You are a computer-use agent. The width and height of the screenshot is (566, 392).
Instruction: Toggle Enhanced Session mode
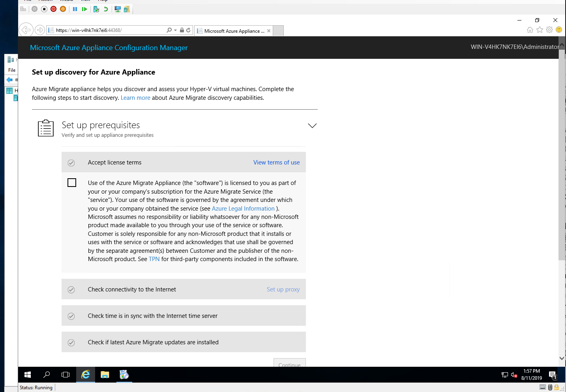tap(117, 9)
